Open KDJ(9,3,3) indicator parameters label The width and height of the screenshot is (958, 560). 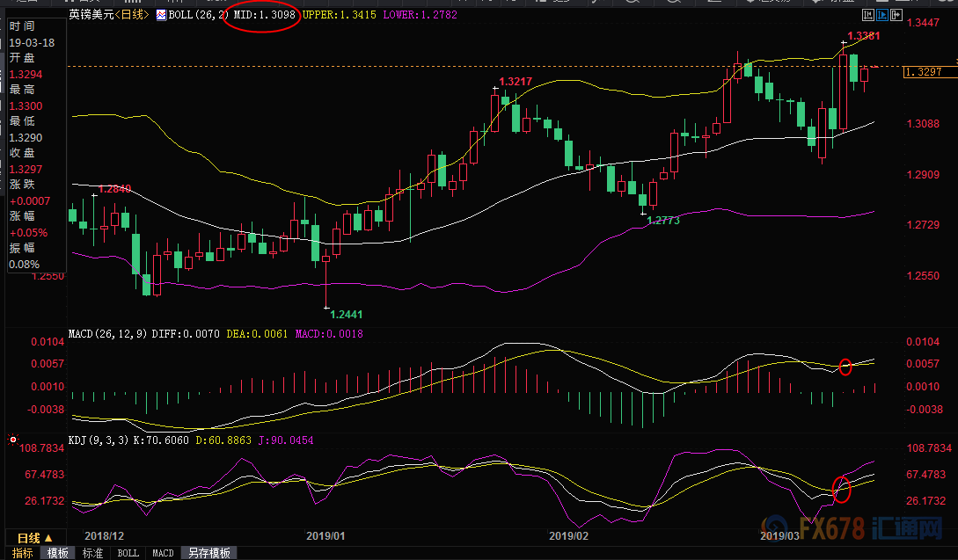tap(99, 440)
